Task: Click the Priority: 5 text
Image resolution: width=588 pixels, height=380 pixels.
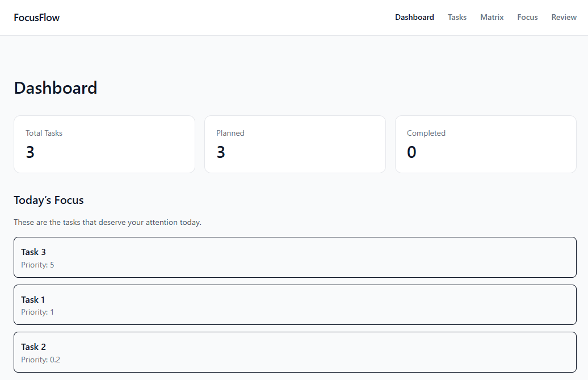Action: click(37, 265)
